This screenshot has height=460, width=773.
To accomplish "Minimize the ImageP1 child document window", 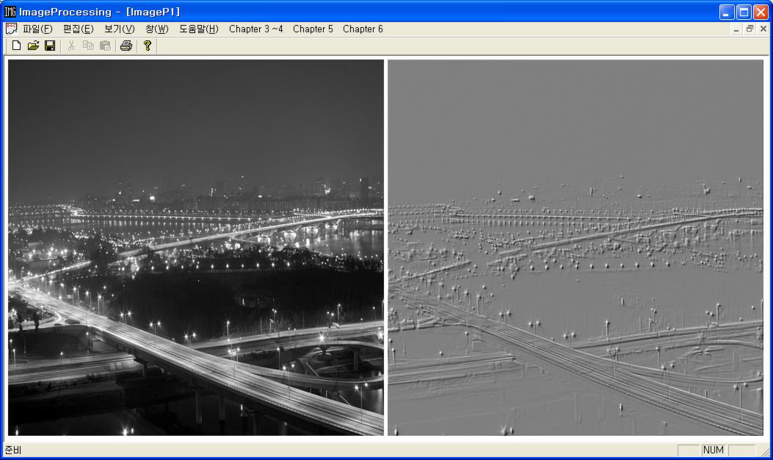I will tap(736, 29).
